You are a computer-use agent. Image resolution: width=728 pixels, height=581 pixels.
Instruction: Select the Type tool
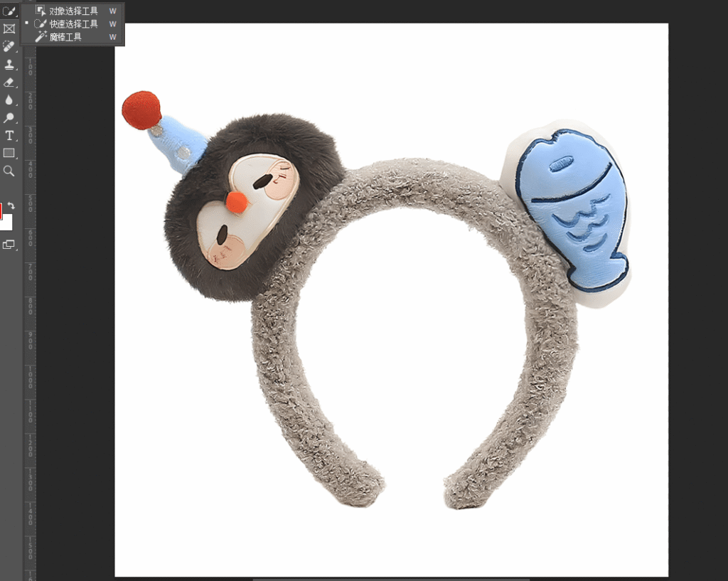click(9, 136)
